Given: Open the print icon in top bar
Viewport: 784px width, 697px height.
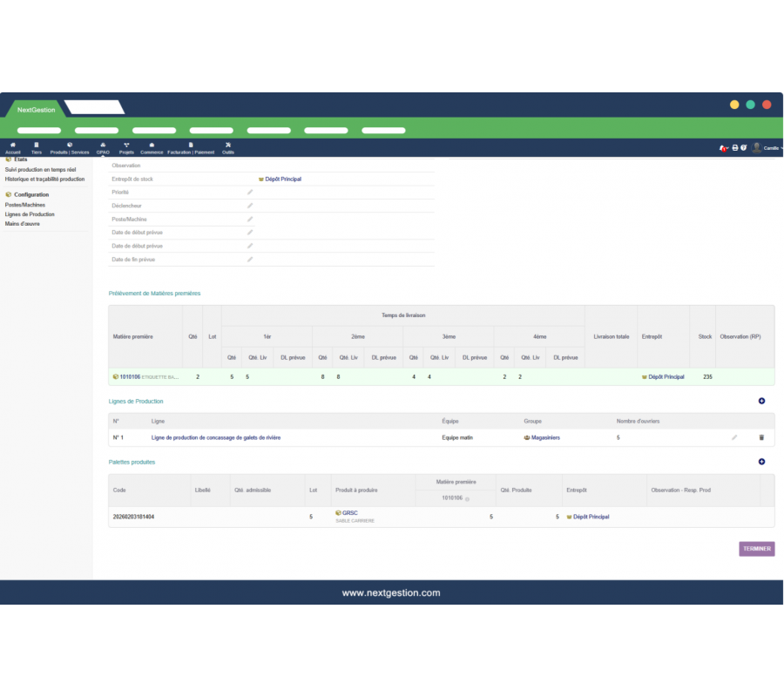Looking at the screenshot, I should 734,148.
